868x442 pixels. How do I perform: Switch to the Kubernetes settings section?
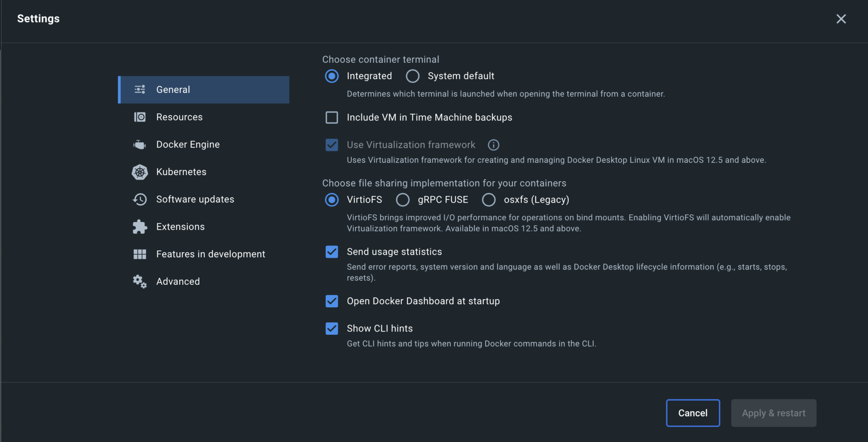point(181,172)
